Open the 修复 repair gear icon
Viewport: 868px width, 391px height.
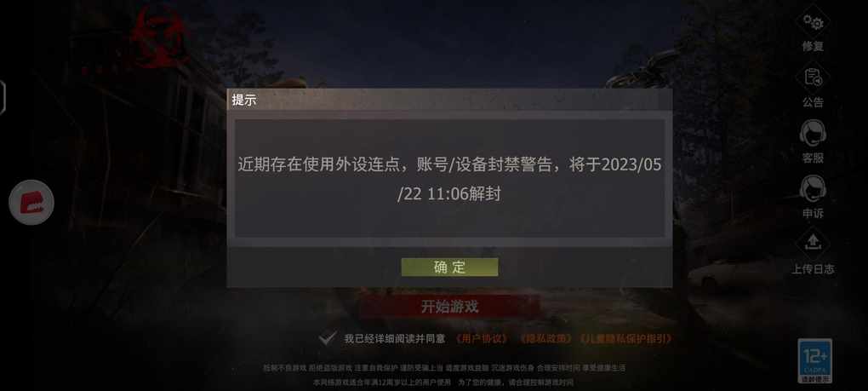(813, 23)
